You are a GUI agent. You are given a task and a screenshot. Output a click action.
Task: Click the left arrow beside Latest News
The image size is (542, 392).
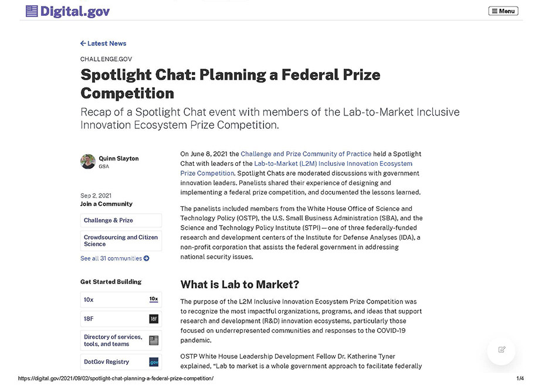83,43
